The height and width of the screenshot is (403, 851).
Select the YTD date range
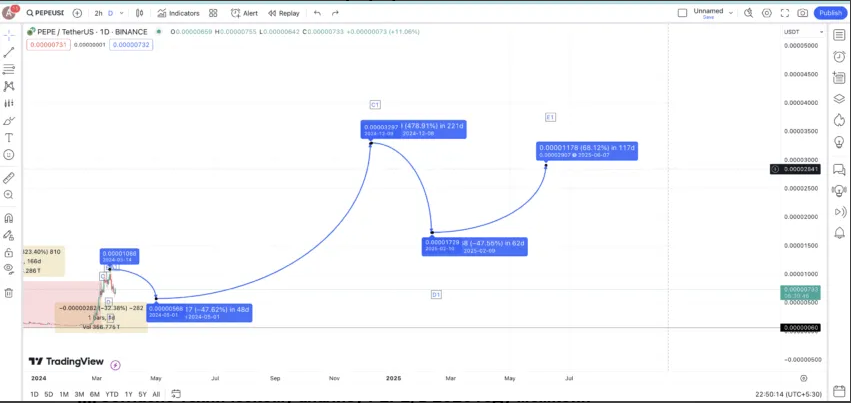112,394
